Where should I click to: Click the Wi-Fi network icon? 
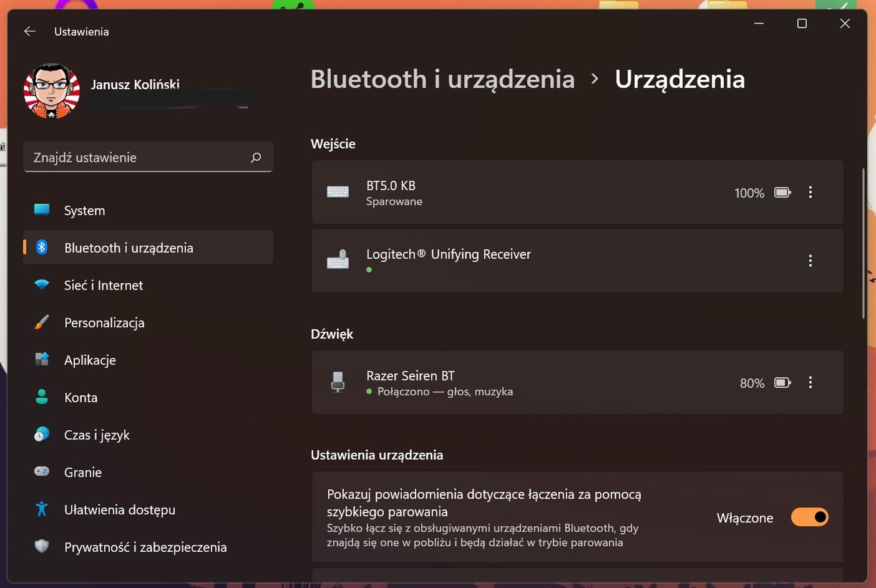[42, 284]
